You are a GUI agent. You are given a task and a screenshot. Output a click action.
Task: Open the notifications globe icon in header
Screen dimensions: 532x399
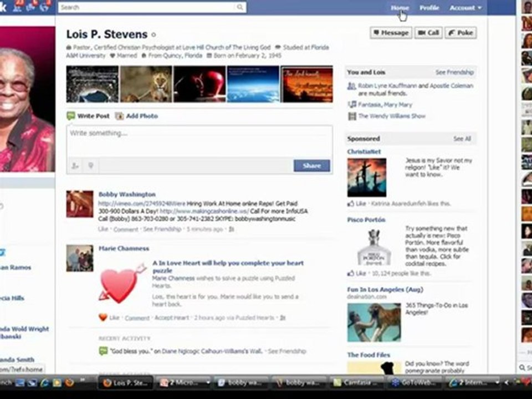click(x=44, y=7)
